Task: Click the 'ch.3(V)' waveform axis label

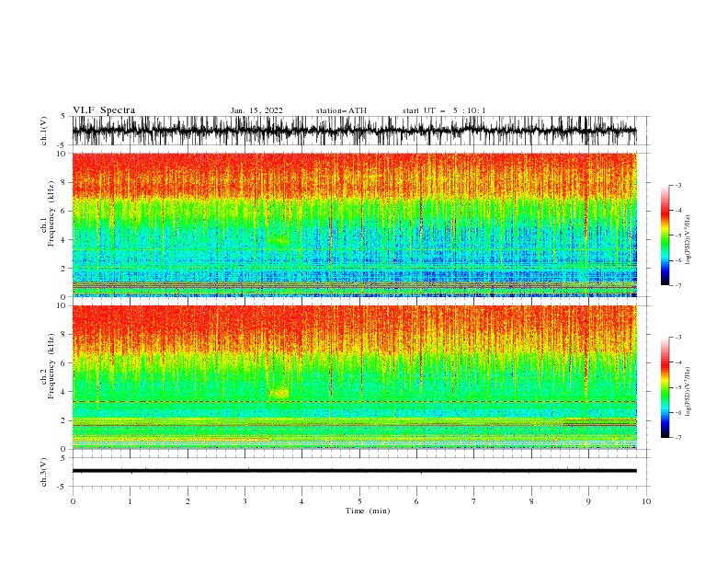Action: point(44,472)
